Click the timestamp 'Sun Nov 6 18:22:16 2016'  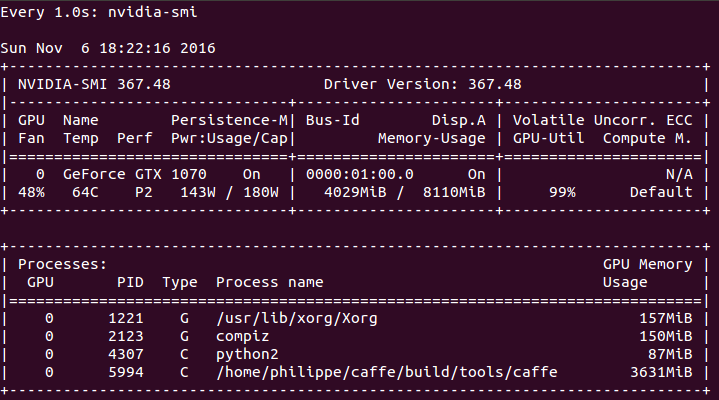pos(108,48)
